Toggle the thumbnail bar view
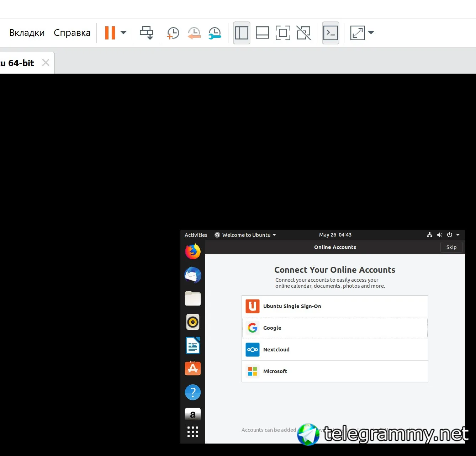This screenshot has height=456, width=476. click(x=262, y=33)
